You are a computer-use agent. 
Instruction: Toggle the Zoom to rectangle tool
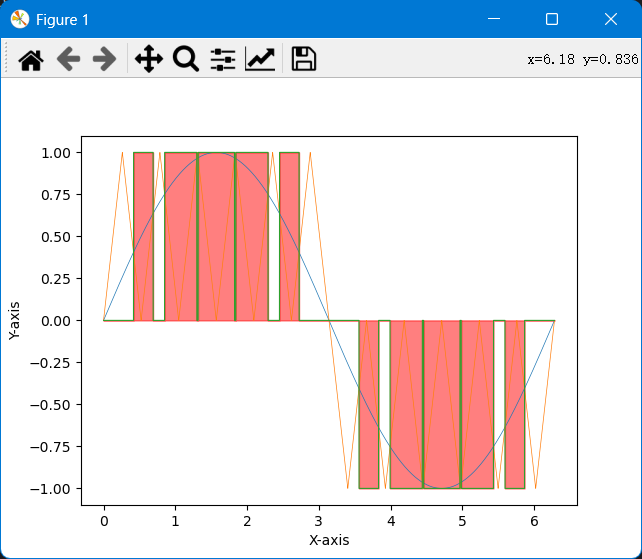[x=186, y=59]
